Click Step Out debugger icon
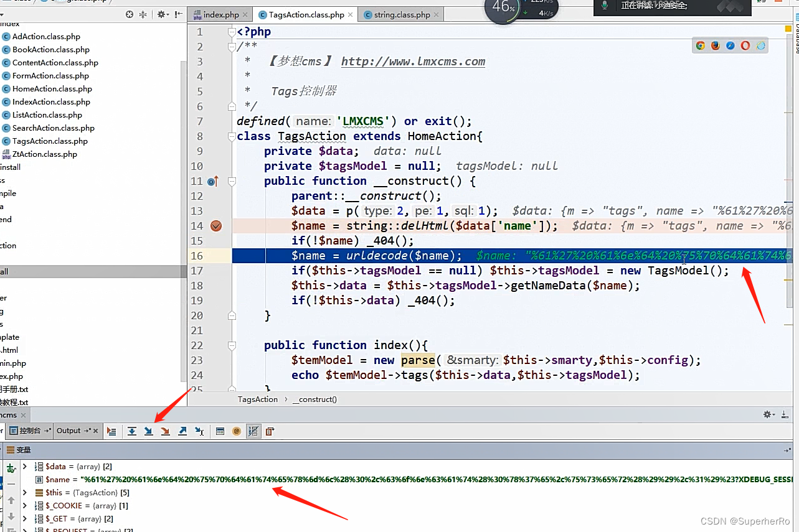The image size is (799, 532). [182, 431]
